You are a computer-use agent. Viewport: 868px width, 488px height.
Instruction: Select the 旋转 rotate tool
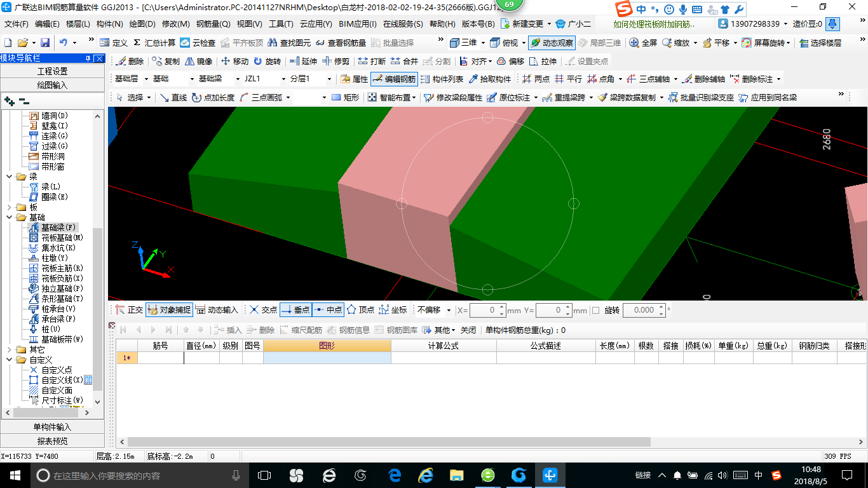pos(268,61)
